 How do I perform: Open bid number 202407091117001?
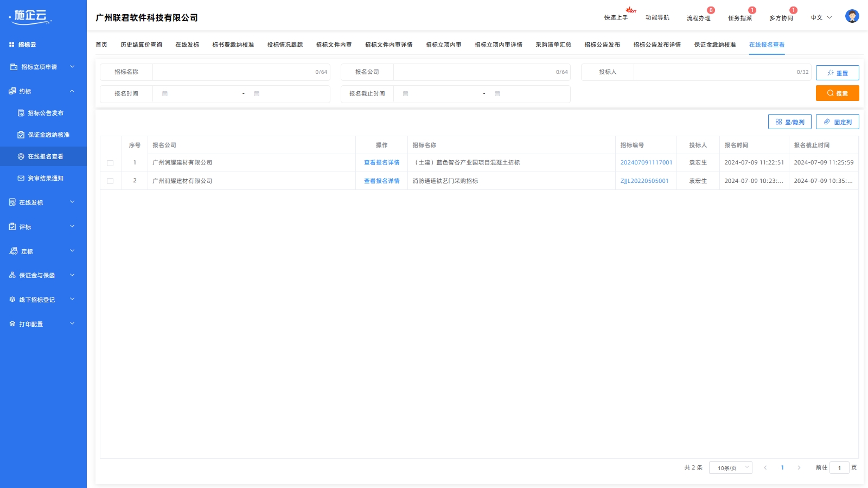646,162
